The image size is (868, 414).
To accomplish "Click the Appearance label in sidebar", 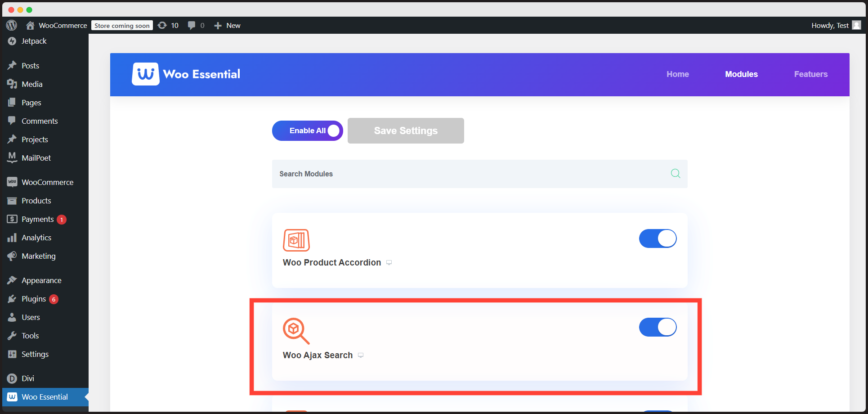I will 41,280.
